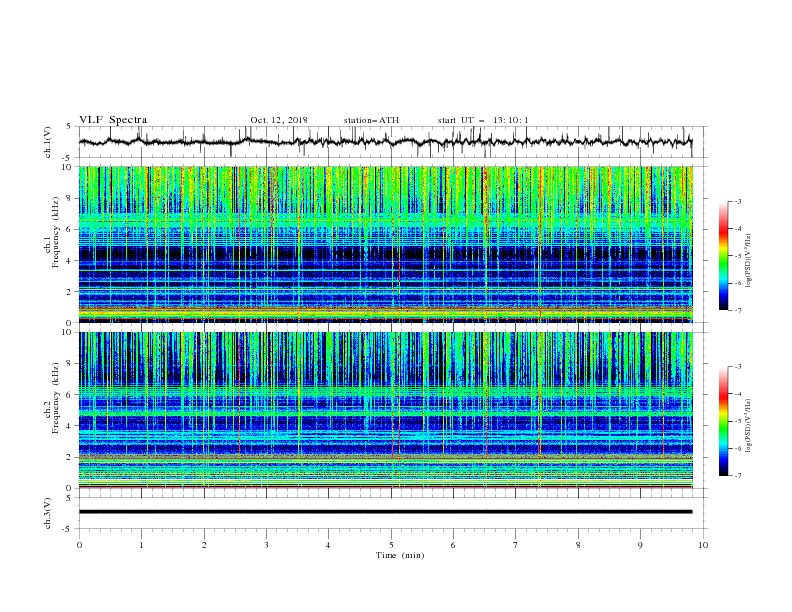Click the "-5" tick on the ch.3(V) axis

[68, 529]
